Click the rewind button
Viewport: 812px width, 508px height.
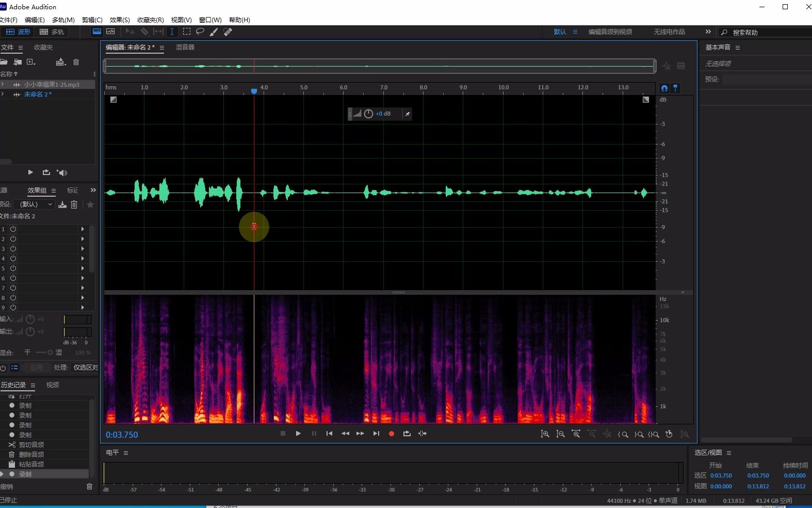[345, 434]
